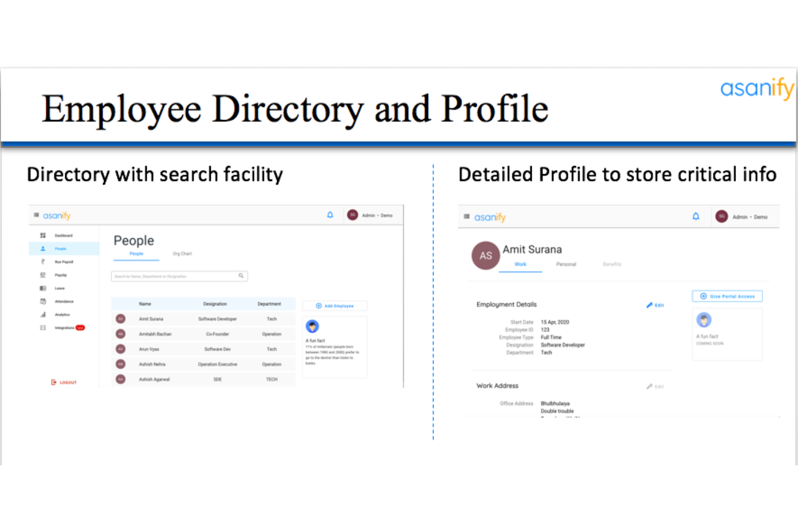The image size is (798, 532).
Task: Click the asanify logo in the profile header
Action: (490, 217)
